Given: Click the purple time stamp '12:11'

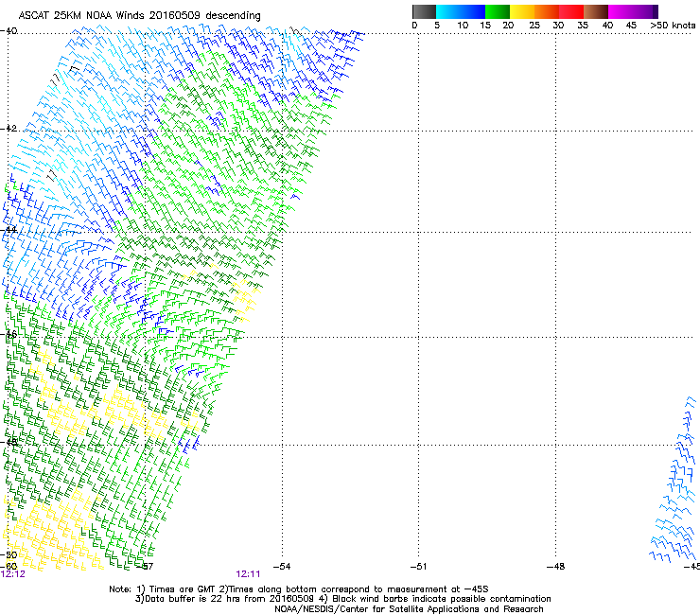Looking at the screenshot, I should click(248, 574).
